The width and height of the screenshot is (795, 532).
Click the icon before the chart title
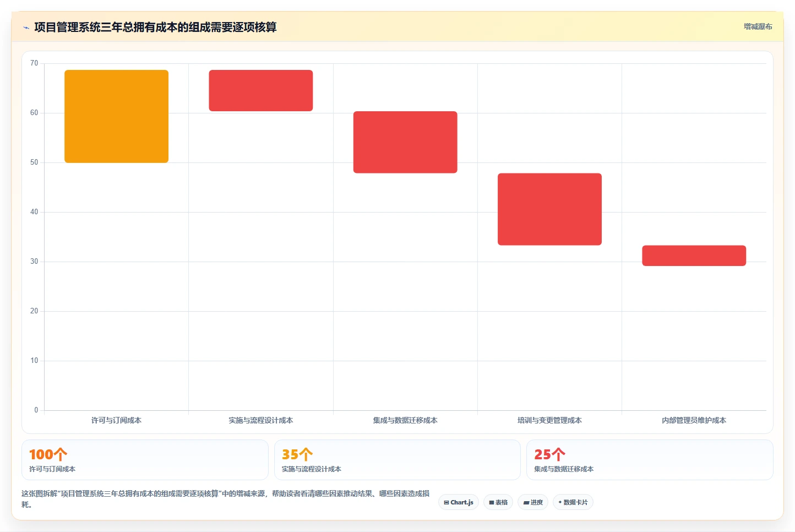[x=26, y=28]
